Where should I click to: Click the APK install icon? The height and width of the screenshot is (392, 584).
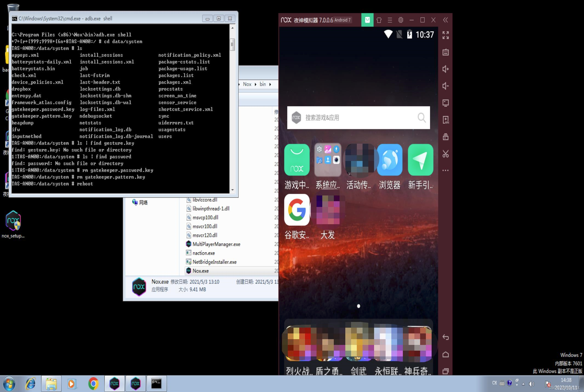coord(446,120)
